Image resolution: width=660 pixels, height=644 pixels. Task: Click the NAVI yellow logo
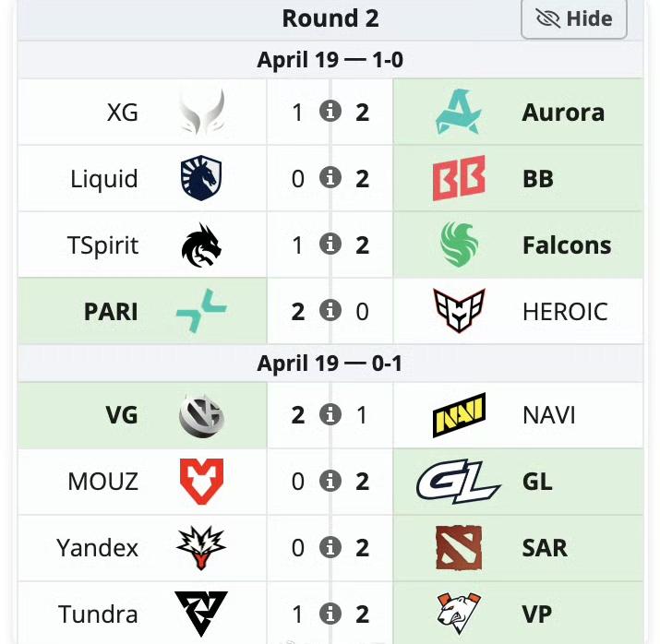pos(458,415)
